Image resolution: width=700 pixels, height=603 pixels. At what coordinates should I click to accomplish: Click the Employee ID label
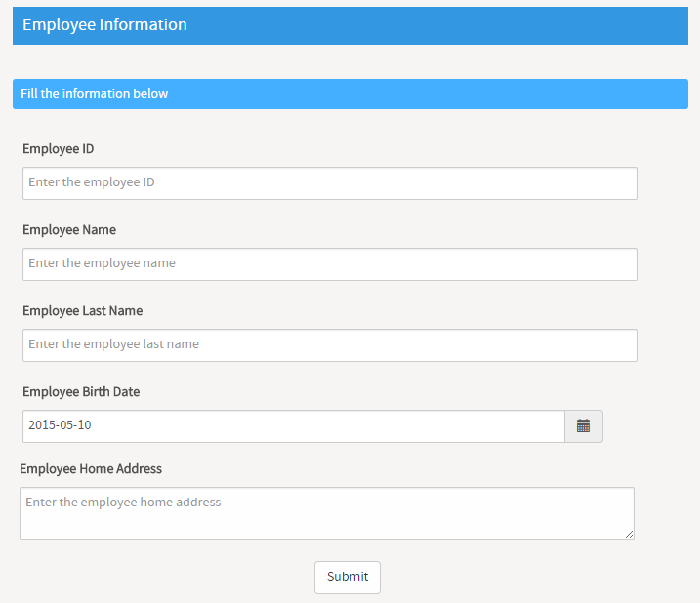(x=59, y=149)
